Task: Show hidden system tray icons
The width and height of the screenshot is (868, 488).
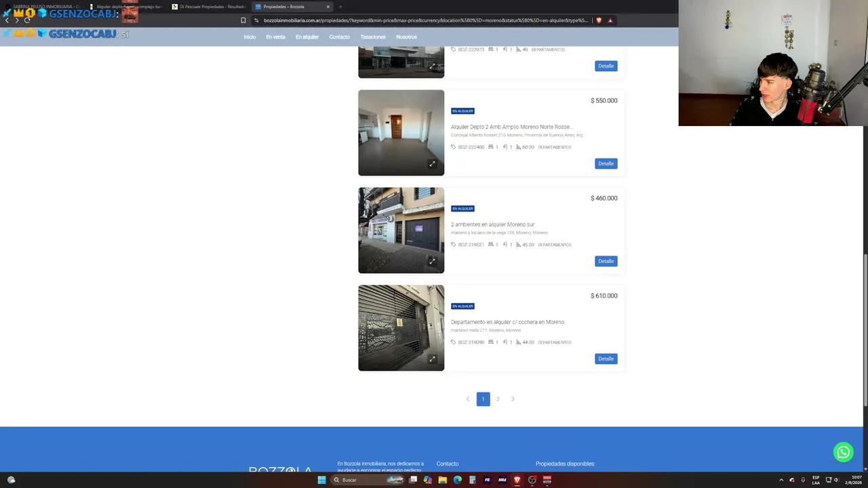Action: [x=781, y=480]
